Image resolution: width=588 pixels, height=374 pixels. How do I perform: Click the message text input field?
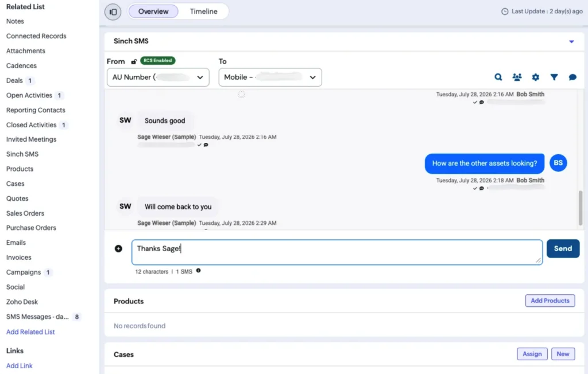point(336,252)
